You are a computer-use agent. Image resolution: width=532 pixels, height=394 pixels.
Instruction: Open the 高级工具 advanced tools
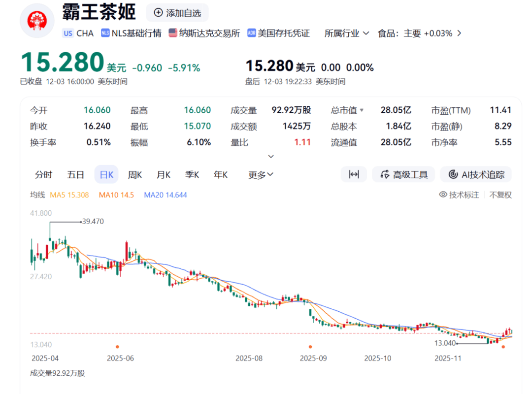pyautogui.click(x=403, y=174)
